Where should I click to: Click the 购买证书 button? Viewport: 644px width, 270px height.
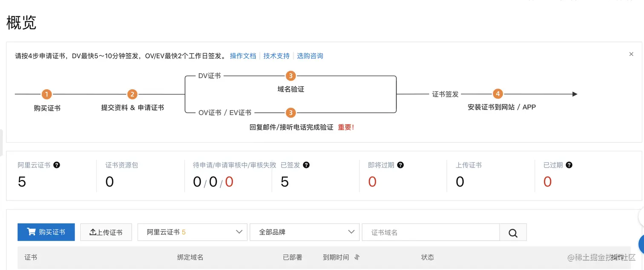pyautogui.click(x=46, y=232)
